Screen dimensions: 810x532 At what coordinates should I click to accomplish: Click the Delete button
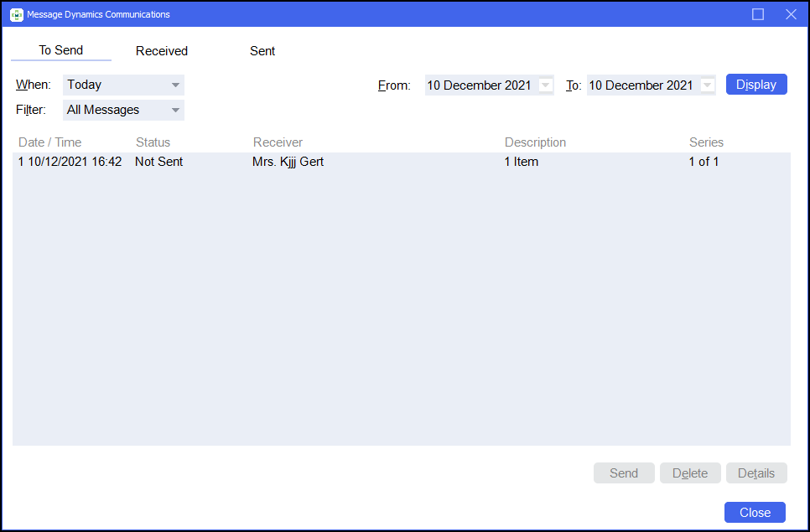[690, 473]
